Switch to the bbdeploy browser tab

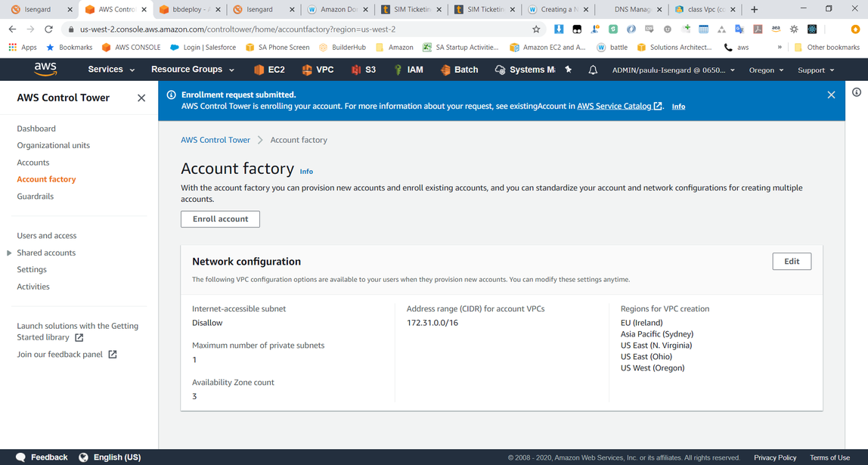pyautogui.click(x=190, y=9)
